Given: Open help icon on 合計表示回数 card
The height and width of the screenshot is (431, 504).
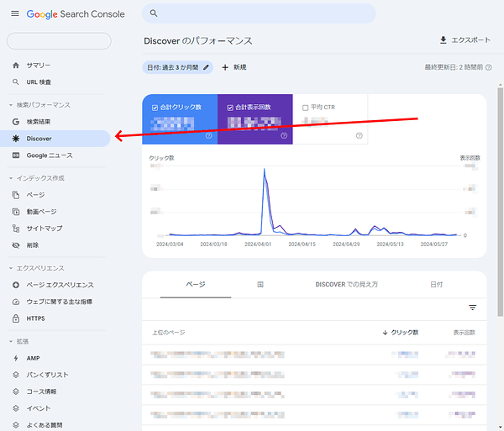Looking at the screenshot, I should (x=284, y=135).
